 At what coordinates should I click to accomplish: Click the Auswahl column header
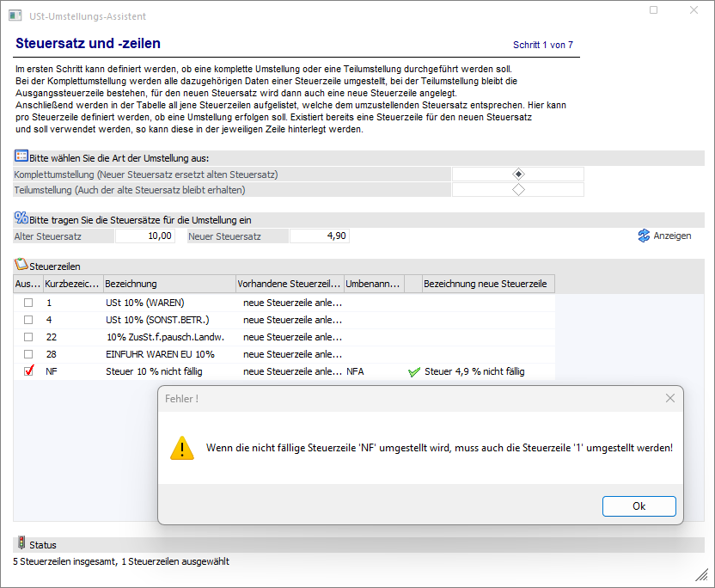(x=28, y=284)
